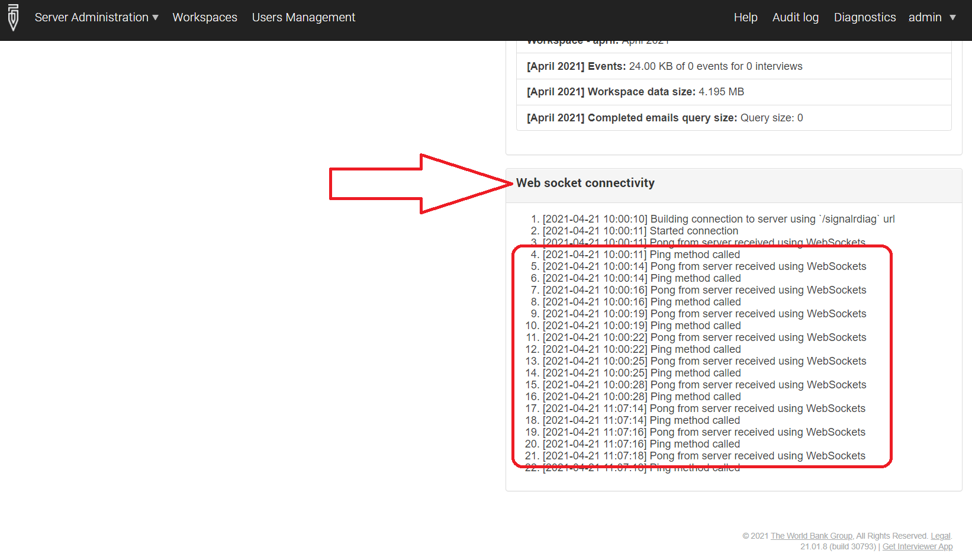972x560 pixels.
Task: Select the '[April 2021] Events' row
Action: 733,66
